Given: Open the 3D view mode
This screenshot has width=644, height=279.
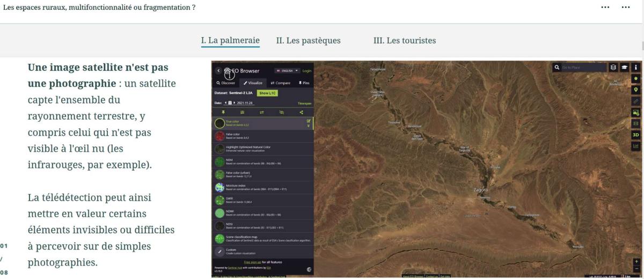Looking at the screenshot, I should [636, 135].
